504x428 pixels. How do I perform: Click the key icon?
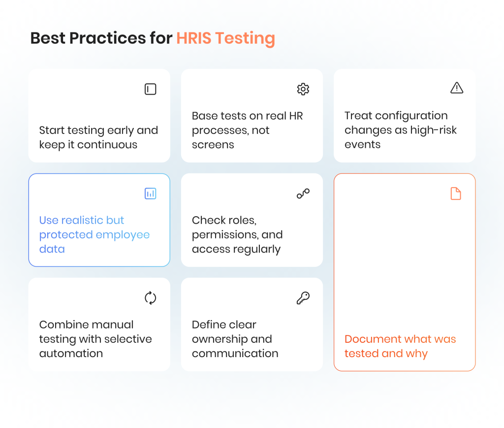click(303, 298)
